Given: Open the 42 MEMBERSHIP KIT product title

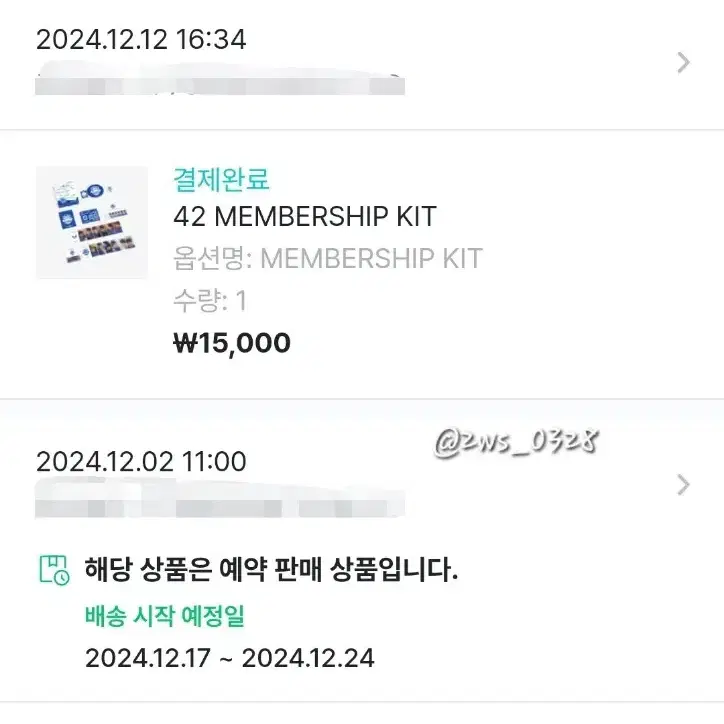Looking at the screenshot, I should 305,216.
